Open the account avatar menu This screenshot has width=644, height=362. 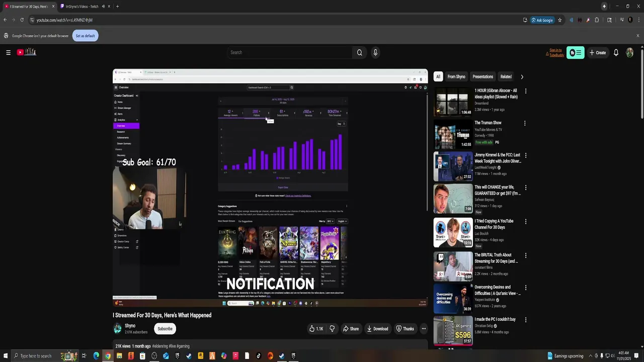click(629, 52)
